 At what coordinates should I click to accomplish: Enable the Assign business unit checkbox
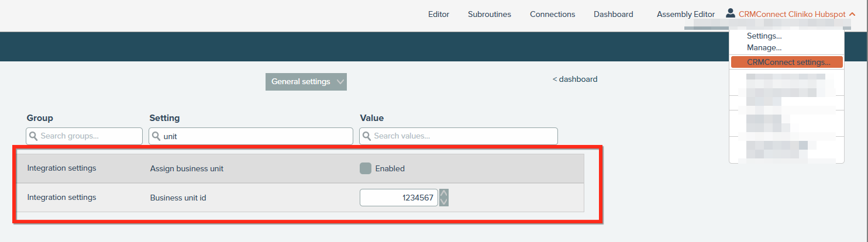tap(366, 168)
